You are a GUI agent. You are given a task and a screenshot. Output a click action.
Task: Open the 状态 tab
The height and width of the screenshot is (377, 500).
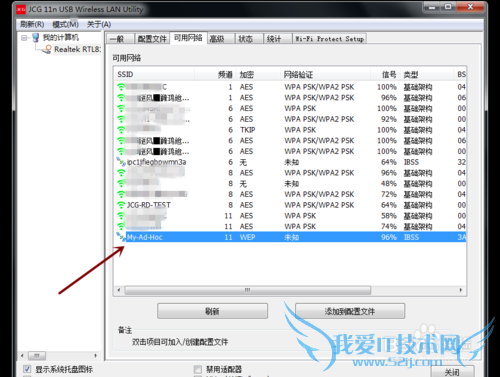click(249, 39)
